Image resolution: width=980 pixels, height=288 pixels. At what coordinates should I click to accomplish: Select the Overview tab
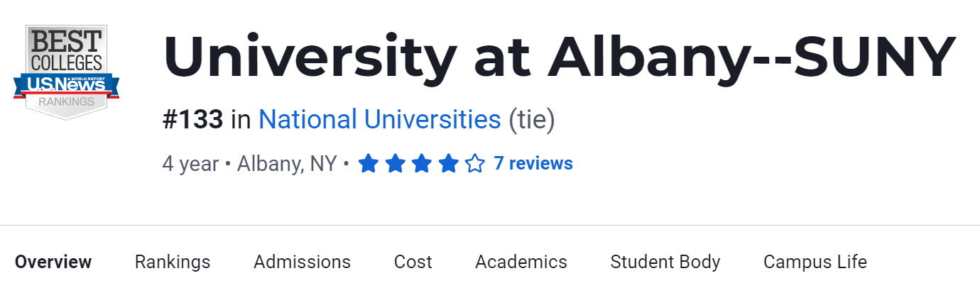coord(53,262)
